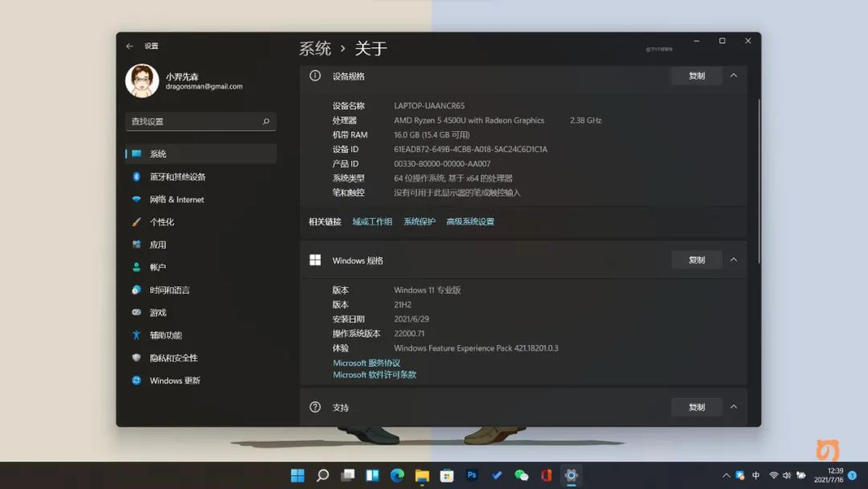868x489 pixels.
Task: Show hidden system tray icons
Action: [727, 475]
